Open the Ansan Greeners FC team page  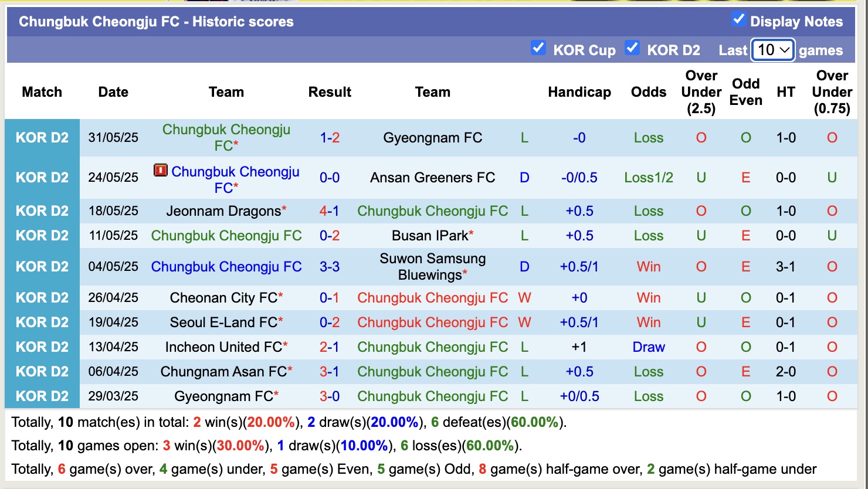pyautogui.click(x=433, y=177)
